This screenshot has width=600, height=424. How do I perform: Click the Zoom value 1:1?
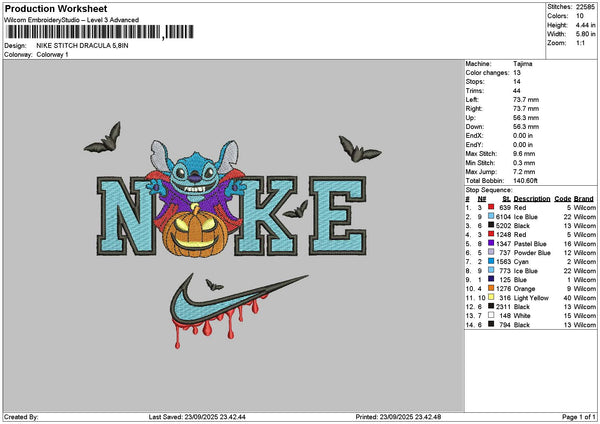click(x=580, y=43)
